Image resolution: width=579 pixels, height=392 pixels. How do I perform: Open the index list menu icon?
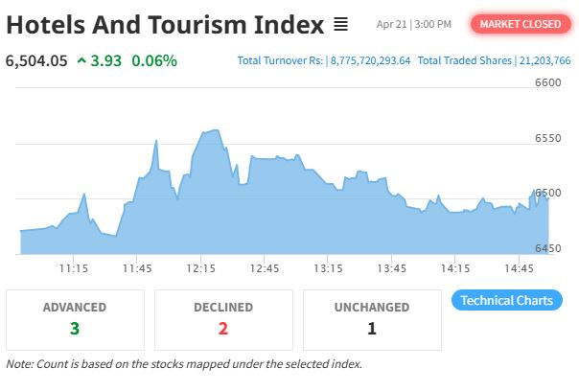pos(340,24)
